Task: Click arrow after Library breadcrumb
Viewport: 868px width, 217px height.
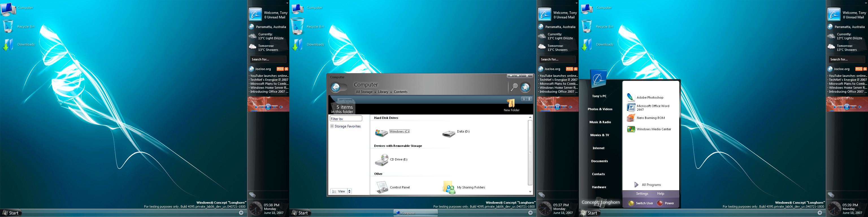Action: pos(391,92)
